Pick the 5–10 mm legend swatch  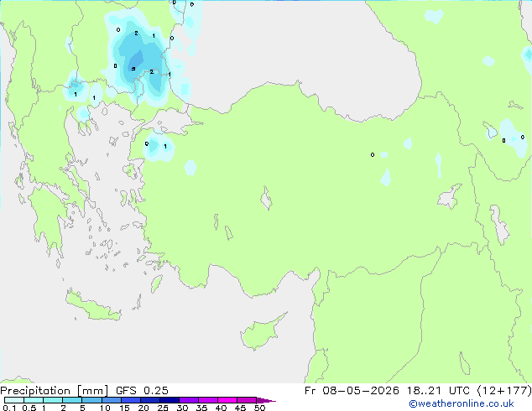click(x=91, y=400)
